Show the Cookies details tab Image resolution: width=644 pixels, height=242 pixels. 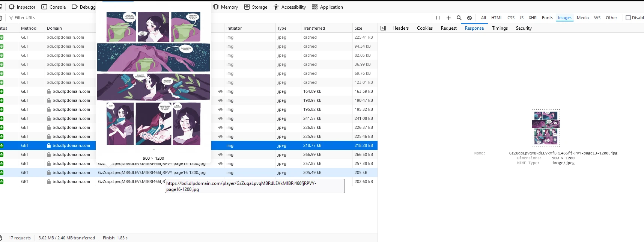point(424,28)
